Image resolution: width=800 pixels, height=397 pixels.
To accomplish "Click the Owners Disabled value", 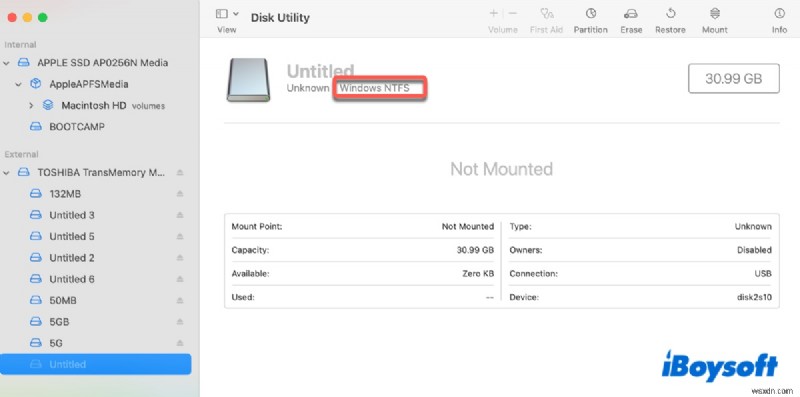I will (x=754, y=250).
